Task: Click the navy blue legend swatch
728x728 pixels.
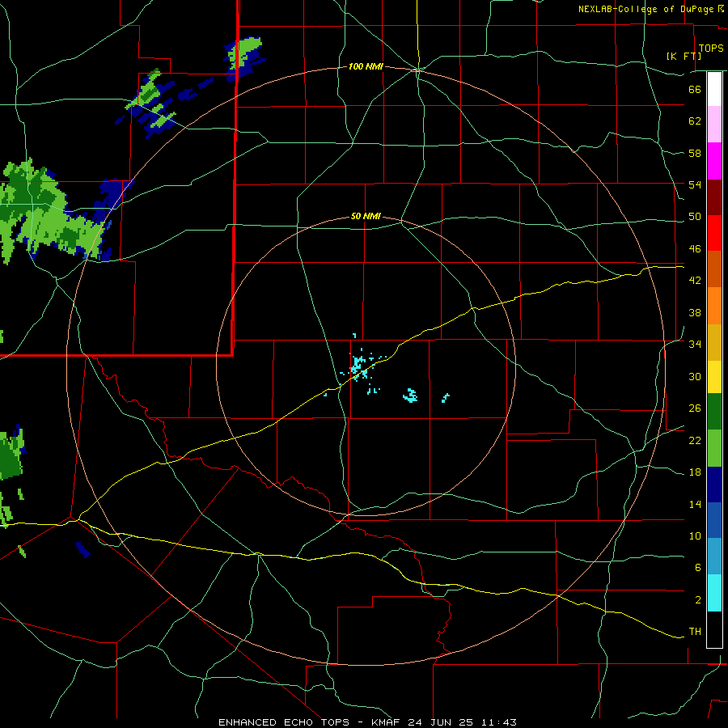Action: pyautogui.click(x=714, y=485)
